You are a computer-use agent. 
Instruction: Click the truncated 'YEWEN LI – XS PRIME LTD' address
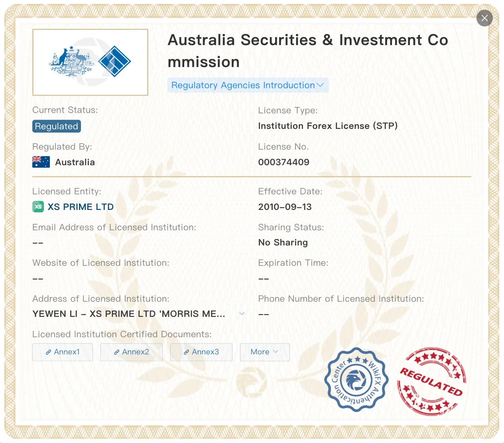[129, 314]
